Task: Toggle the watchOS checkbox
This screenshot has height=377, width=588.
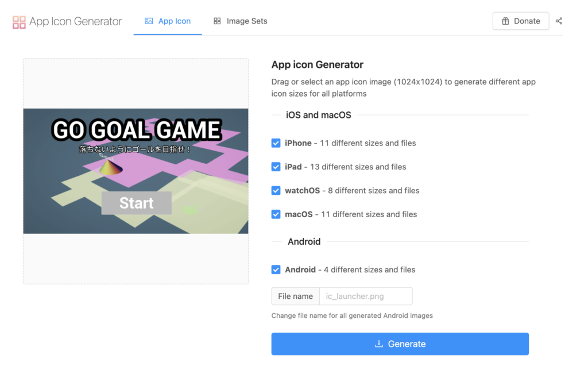Action: [276, 190]
